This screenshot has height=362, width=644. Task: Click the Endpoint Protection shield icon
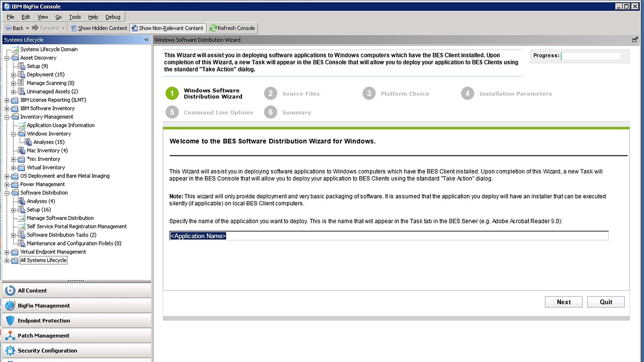(x=10, y=321)
